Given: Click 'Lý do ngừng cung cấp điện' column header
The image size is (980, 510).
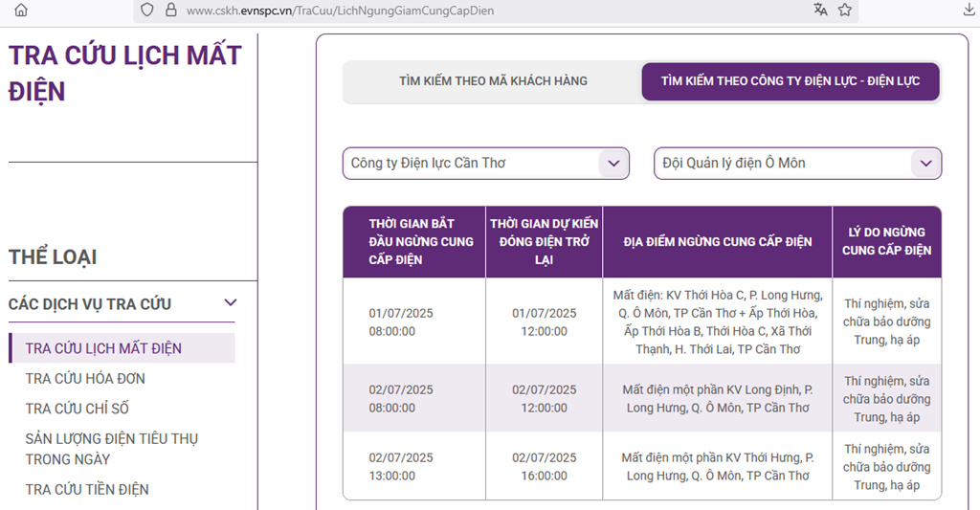Looking at the screenshot, I should pos(886,242).
